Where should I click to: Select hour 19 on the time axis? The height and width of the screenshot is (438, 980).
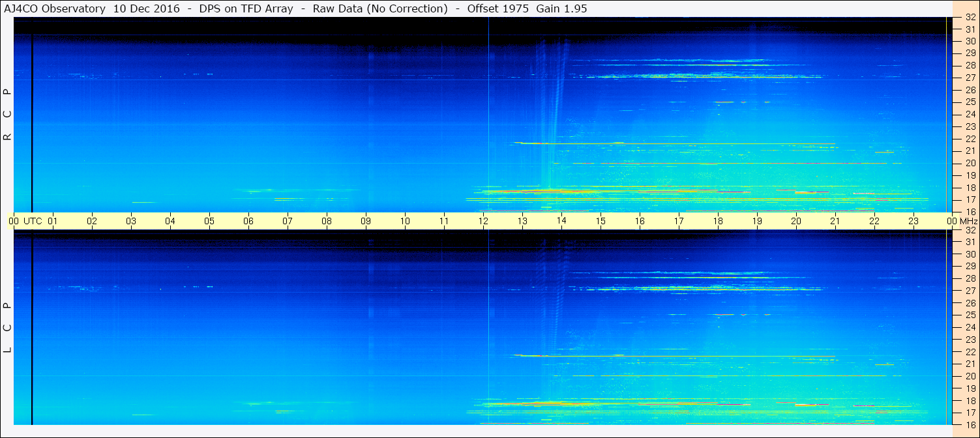click(757, 221)
